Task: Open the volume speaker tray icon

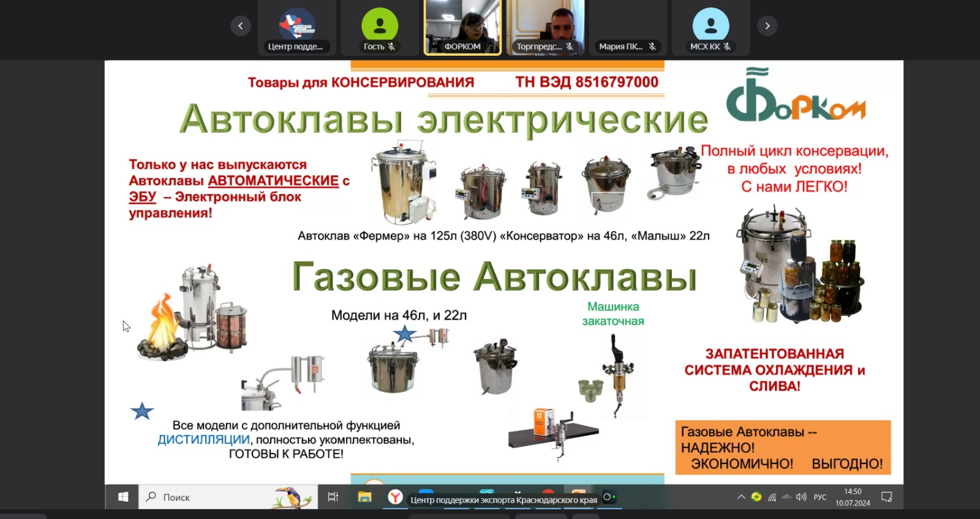Action: click(x=801, y=497)
